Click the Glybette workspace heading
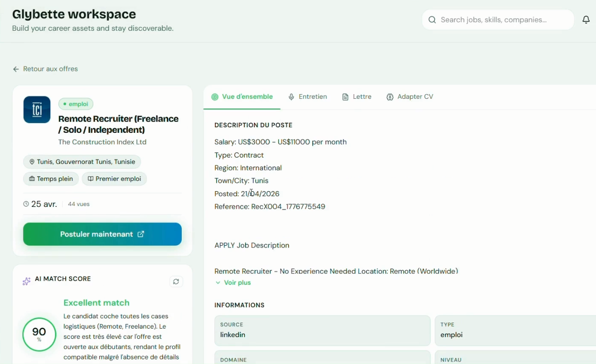The width and height of the screenshot is (596, 364). pos(74,14)
